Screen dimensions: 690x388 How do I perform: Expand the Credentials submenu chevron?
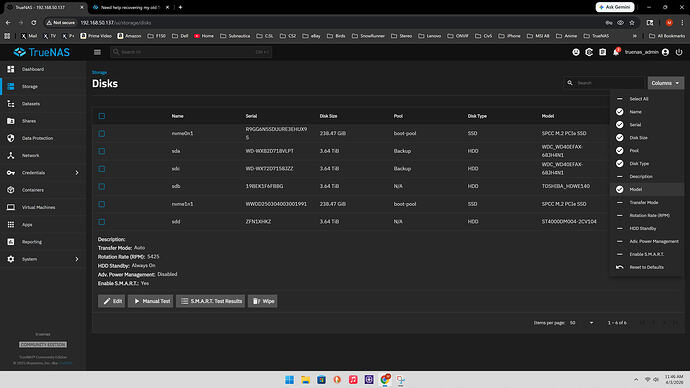pos(77,173)
